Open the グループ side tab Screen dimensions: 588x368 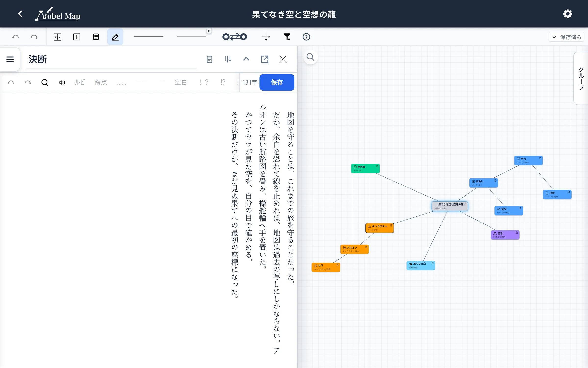click(x=581, y=78)
